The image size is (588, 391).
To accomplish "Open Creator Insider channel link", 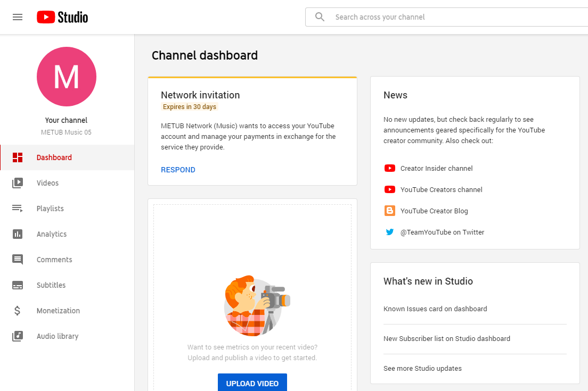I will click(437, 168).
